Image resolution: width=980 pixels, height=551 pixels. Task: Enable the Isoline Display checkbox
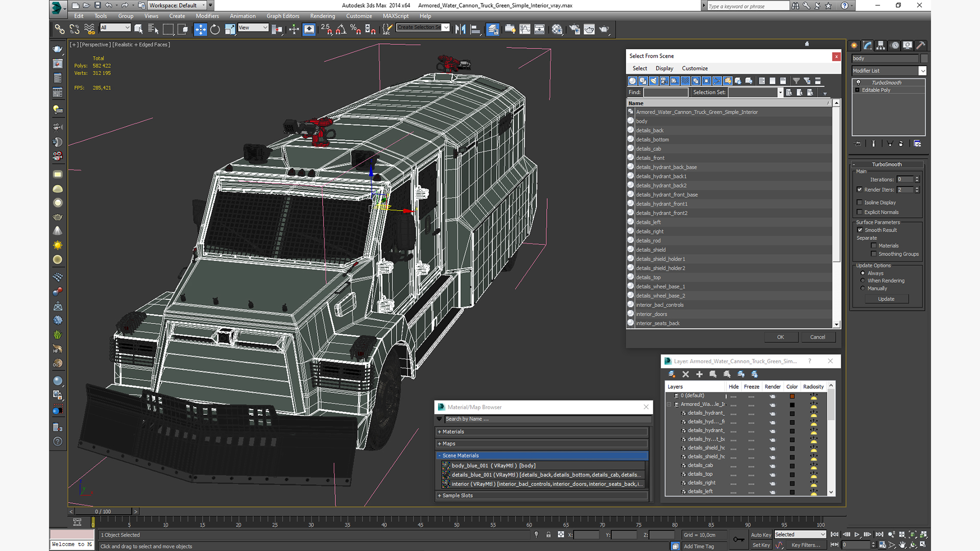[860, 203]
